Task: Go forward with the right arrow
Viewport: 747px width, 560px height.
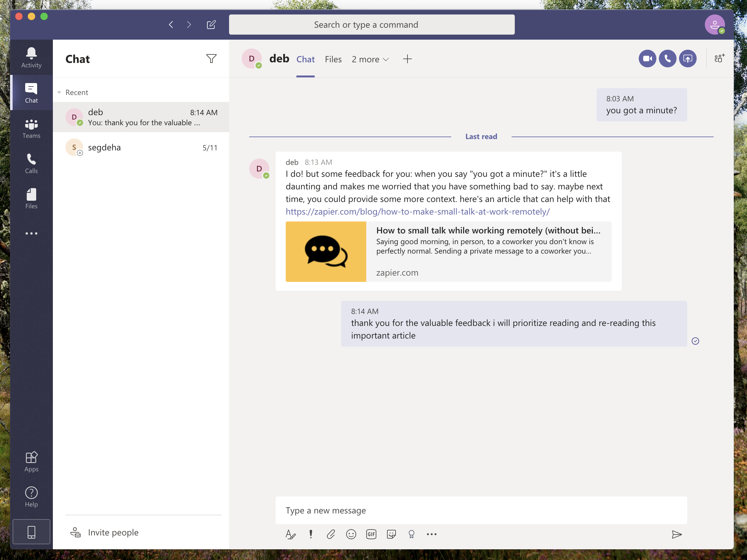Action: coord(189,25)
